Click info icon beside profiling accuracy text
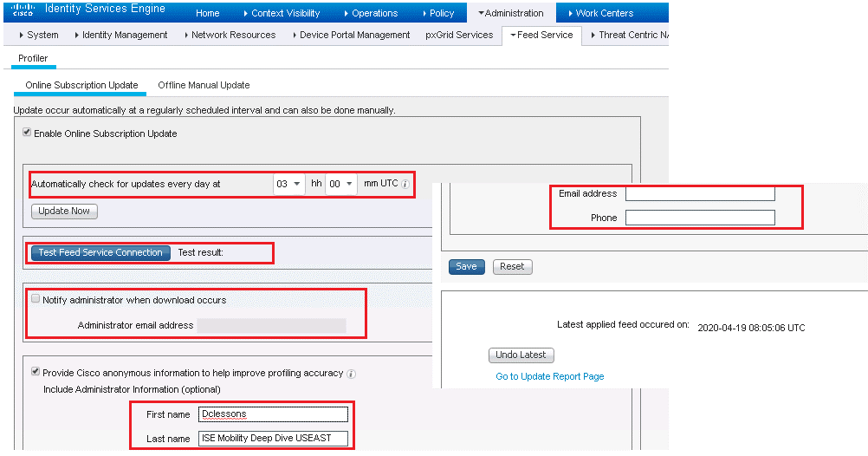 point(351,374)
